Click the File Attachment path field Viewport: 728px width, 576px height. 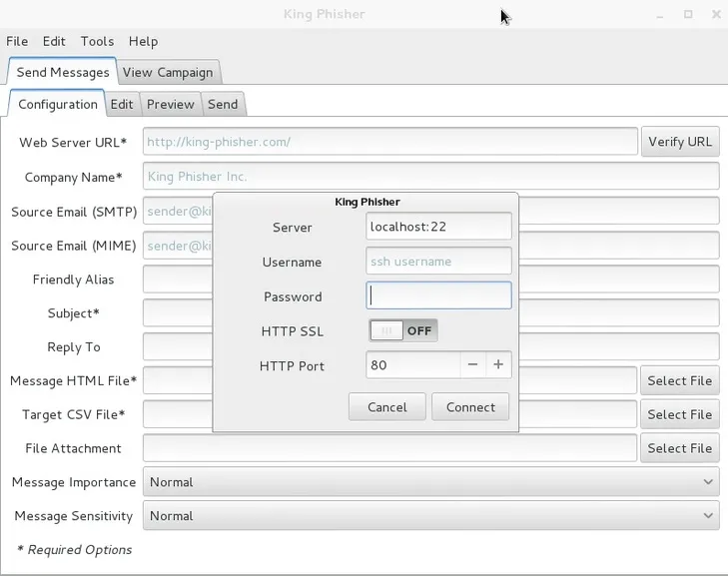(390, 448)
